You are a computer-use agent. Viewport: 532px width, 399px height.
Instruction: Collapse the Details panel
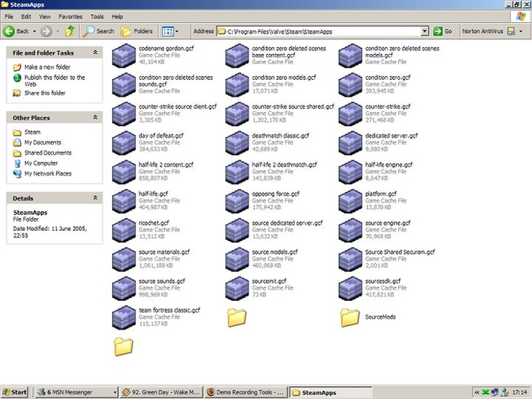[95, 198]
